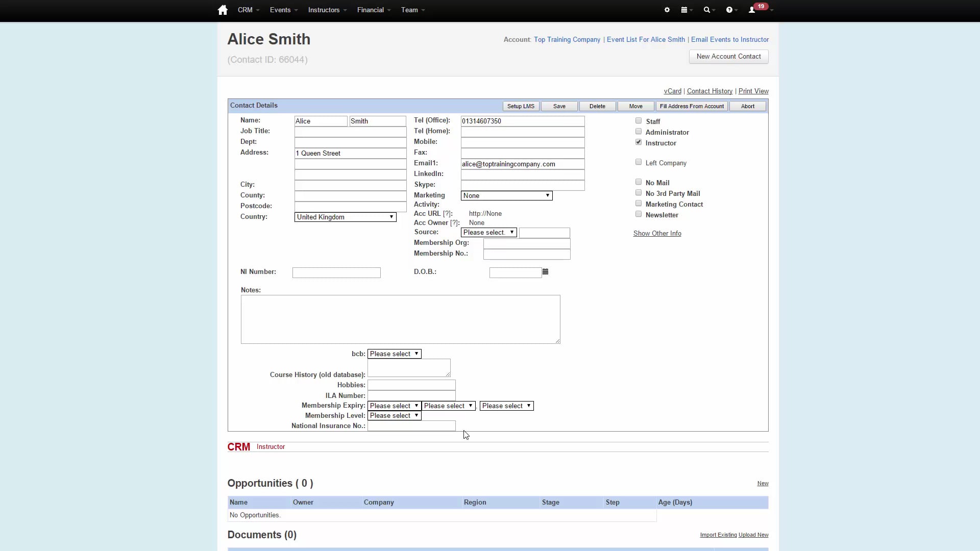Click the Show Other Info link
This screenshot has width=980, height=551.
click(657, 233)
